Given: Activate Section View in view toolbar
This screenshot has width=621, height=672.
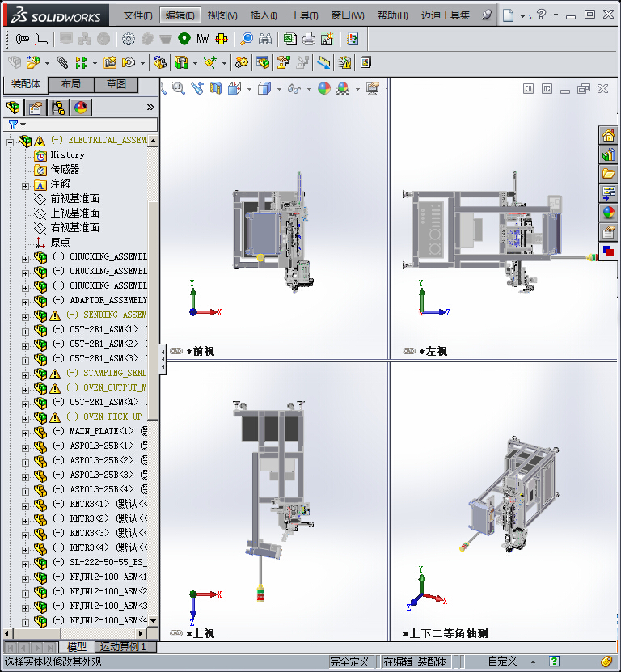Looking at the screenshot, I should coord(216,89).
